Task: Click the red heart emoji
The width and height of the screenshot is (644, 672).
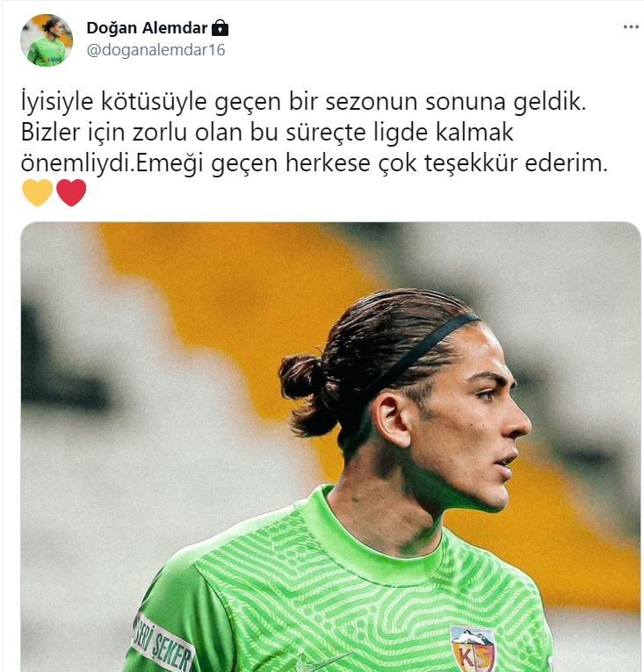Action: (x=71, y=192)
